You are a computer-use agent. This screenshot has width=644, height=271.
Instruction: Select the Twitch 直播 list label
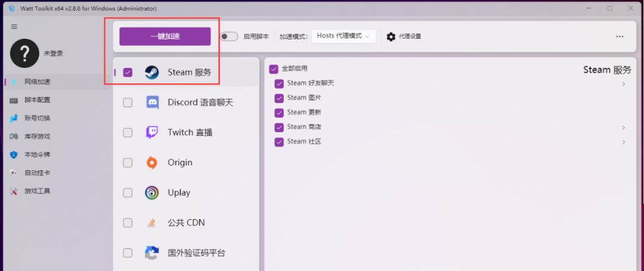pos(190,132)
